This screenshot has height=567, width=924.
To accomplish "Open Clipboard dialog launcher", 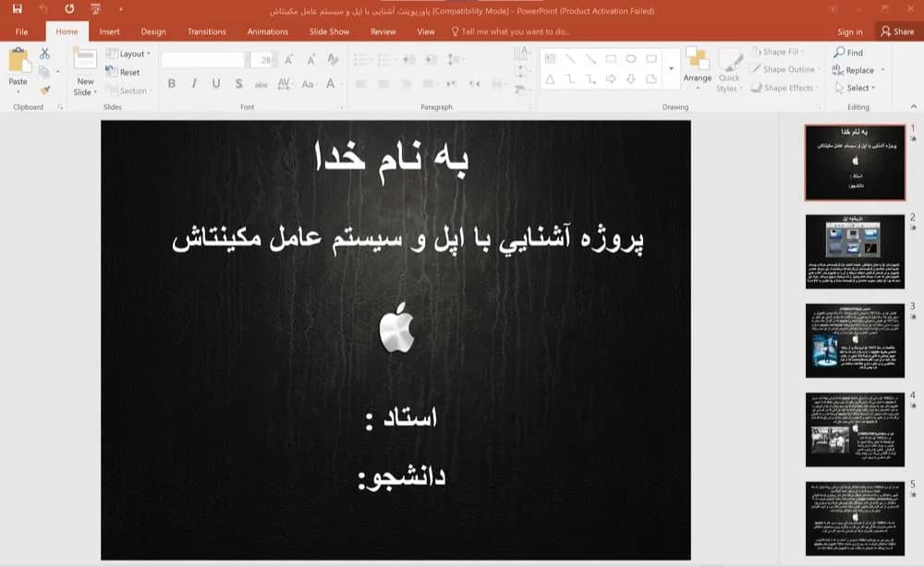I will click(60, 107).
